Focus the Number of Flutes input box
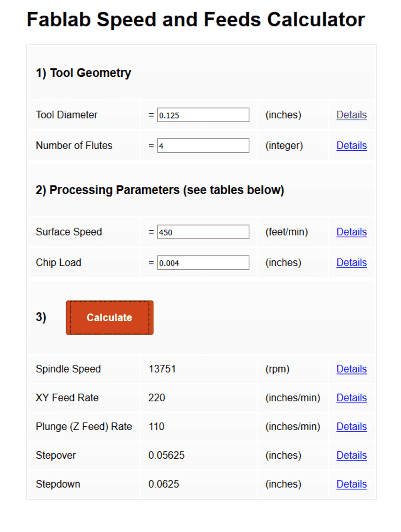 click(203, 146)
